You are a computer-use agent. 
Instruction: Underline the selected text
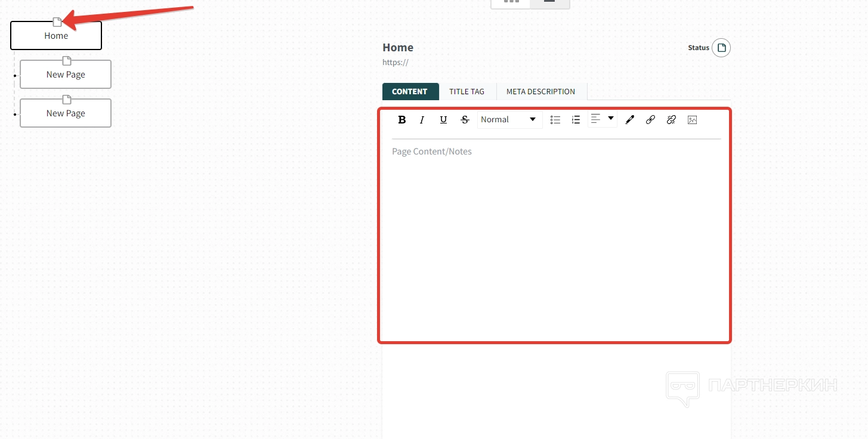point(443,120)
